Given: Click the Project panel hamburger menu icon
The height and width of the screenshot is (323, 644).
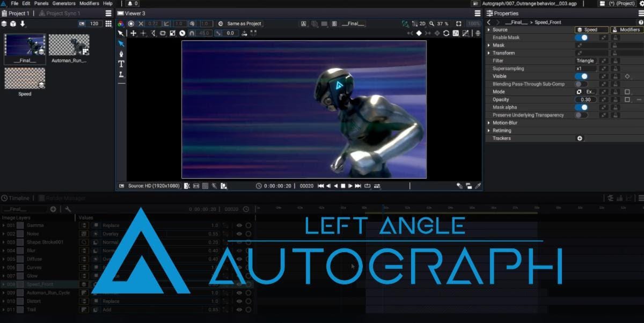Looking at the screenshot, I should (x=108, y=13).
